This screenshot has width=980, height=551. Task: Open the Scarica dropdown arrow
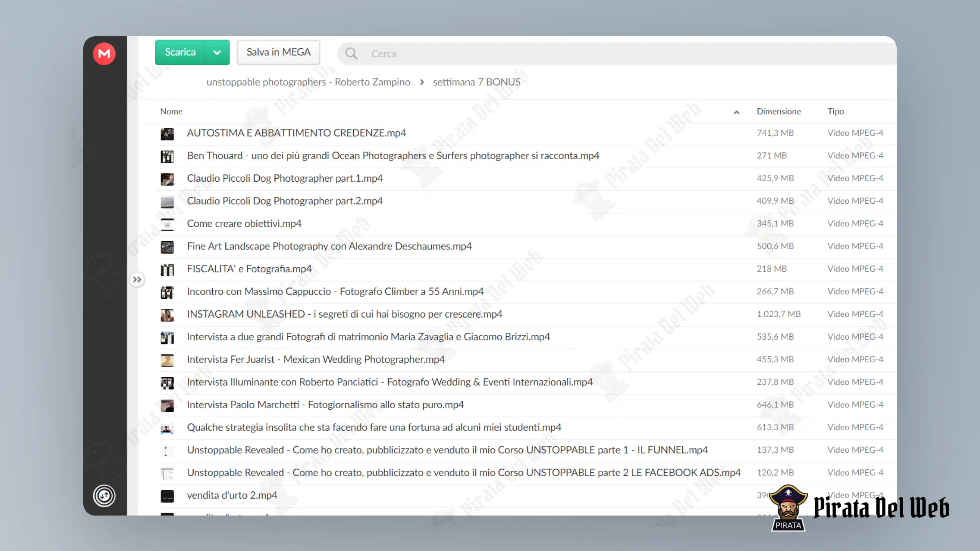217,52
